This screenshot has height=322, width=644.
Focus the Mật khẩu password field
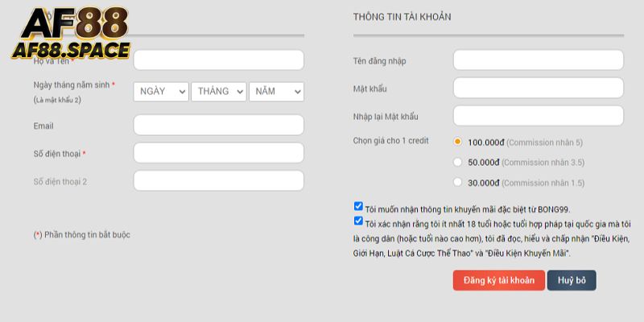coord(539,88)
